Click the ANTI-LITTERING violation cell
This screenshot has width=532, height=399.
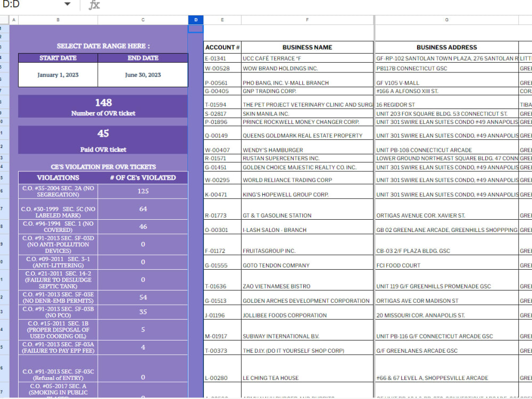pos(58,262)
